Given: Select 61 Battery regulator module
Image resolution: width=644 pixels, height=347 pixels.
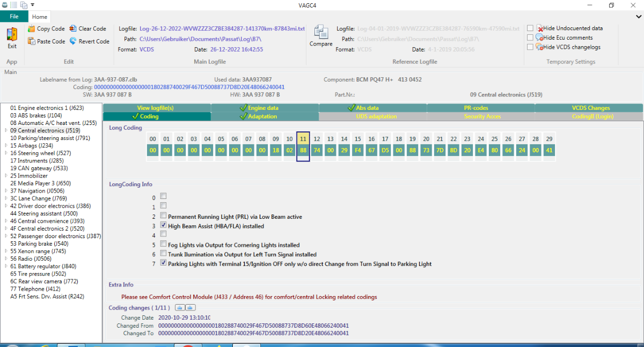Looking at the screenshot, I should point(43,266).
